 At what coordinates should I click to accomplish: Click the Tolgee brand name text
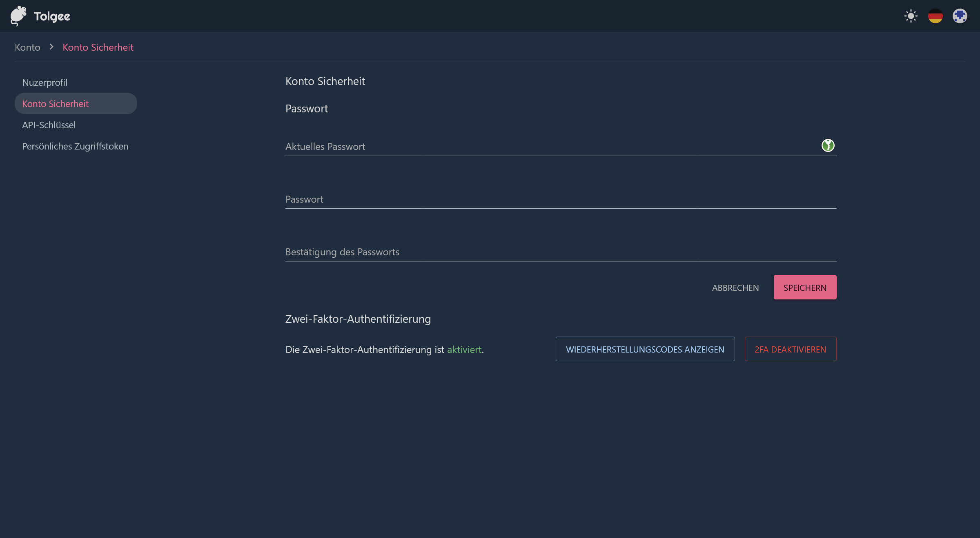tap(52, 16)
